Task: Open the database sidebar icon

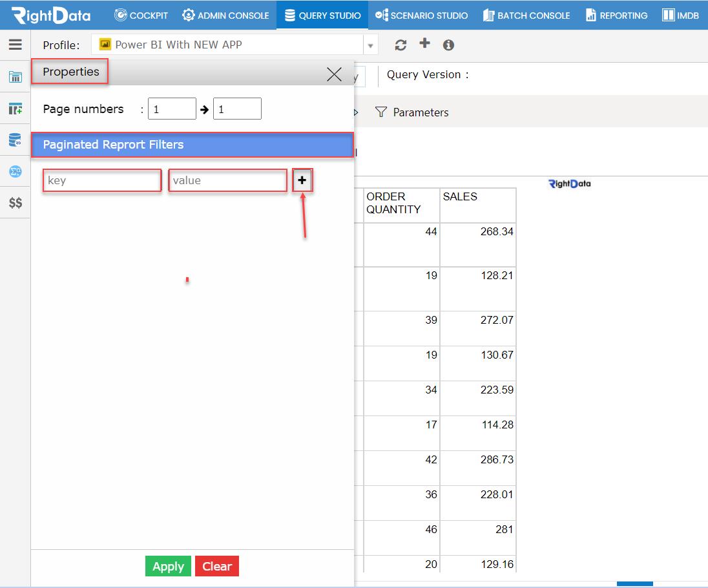Action: pos(15,140)
